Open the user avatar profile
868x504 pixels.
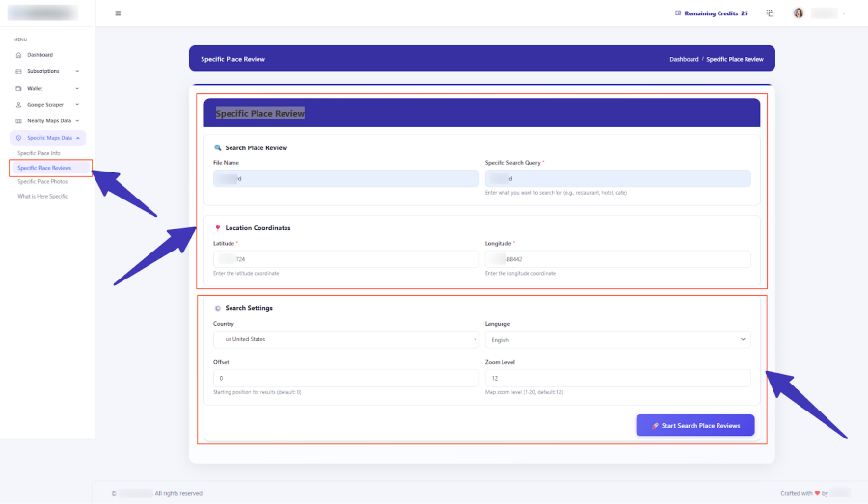pos(799,13)
